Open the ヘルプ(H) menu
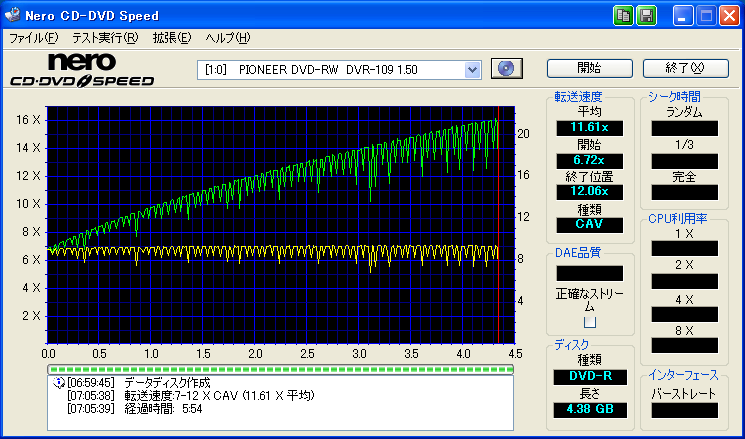The width and height of the screenshot is (745, 439). pos(228,38)
